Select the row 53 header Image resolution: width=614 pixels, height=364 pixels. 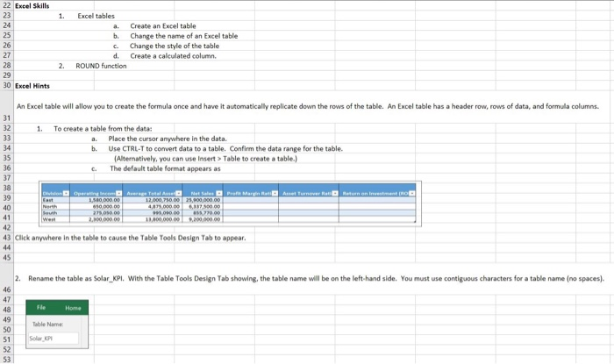(7, 359)
